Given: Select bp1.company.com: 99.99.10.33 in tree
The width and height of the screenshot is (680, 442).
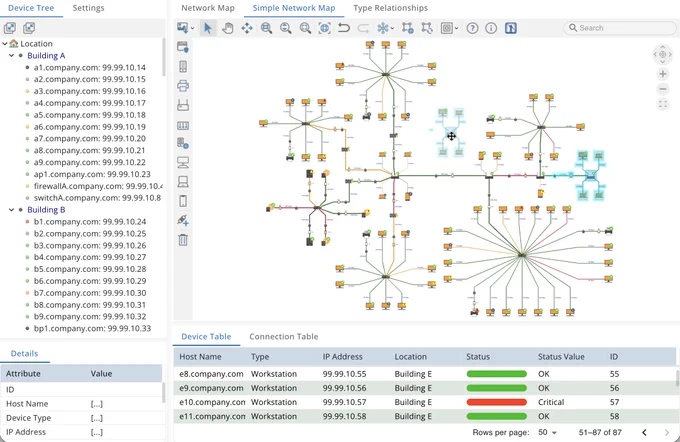Looking at the screenshot, I should 92,329.
